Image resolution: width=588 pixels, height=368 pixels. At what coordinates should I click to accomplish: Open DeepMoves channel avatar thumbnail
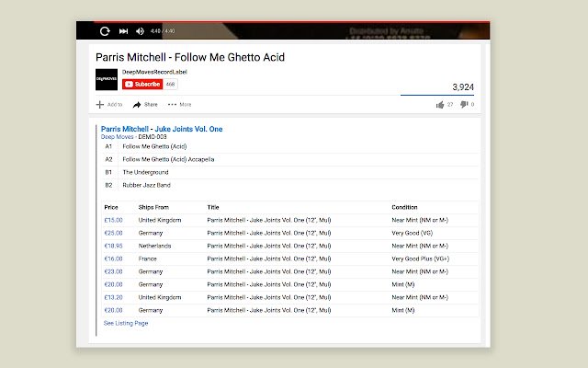pos(107,79)
